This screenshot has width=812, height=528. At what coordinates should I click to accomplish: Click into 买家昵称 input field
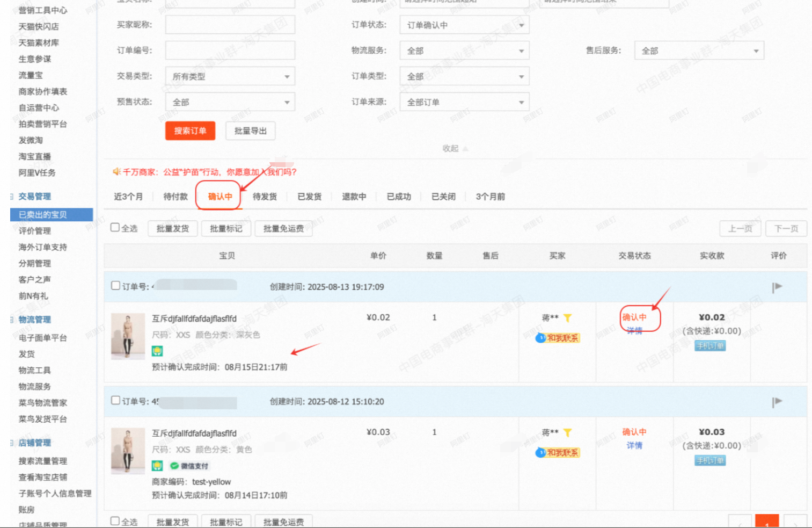pyautogui.click(x=230, y=25)
